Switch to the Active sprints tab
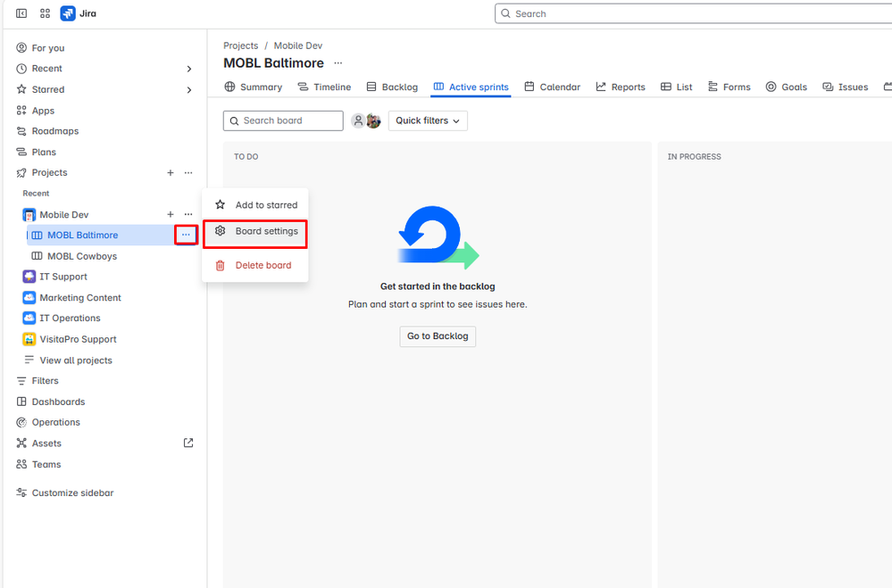Screen dimensions: 892x588 point(471,87)
